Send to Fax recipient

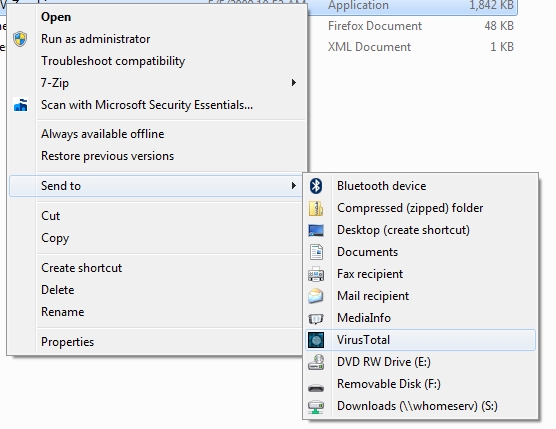tap(420, 274)
